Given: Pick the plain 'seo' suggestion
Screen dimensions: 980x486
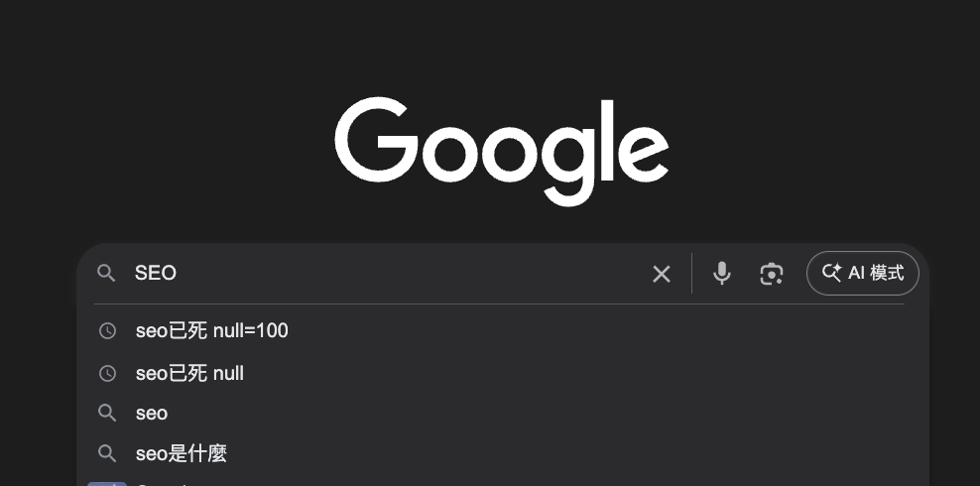Looking at the screenshot, I should (x=152, y=413).
